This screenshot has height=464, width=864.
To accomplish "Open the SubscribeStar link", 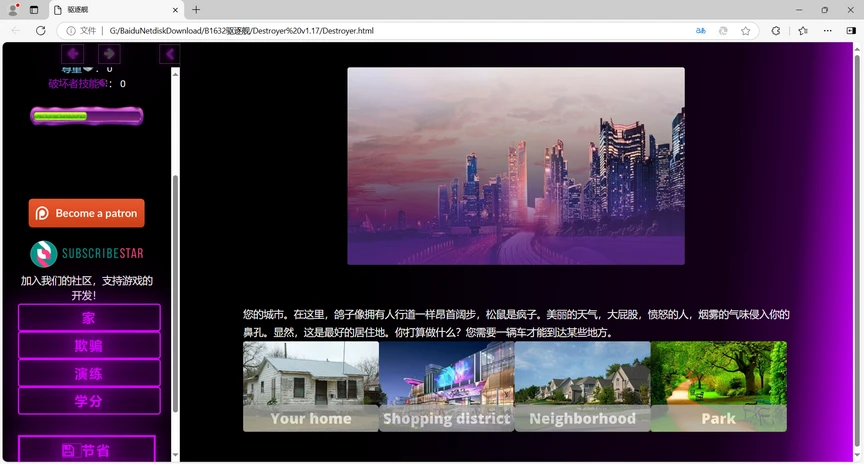I will pyautogui.click(x=86, y=253).
